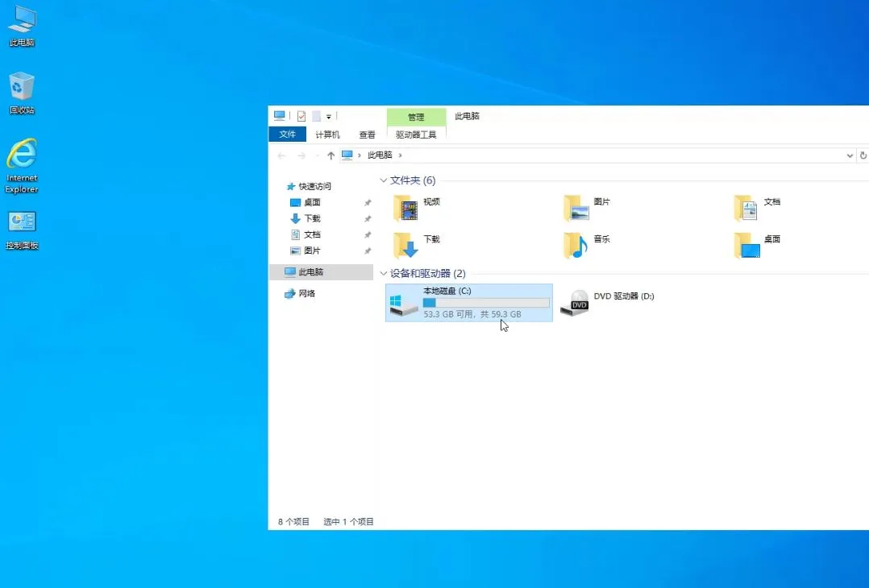This screenshot has width=869, height=588.
Task: Click the Properties icon in quick access toolbar
Action: point(301,116)
